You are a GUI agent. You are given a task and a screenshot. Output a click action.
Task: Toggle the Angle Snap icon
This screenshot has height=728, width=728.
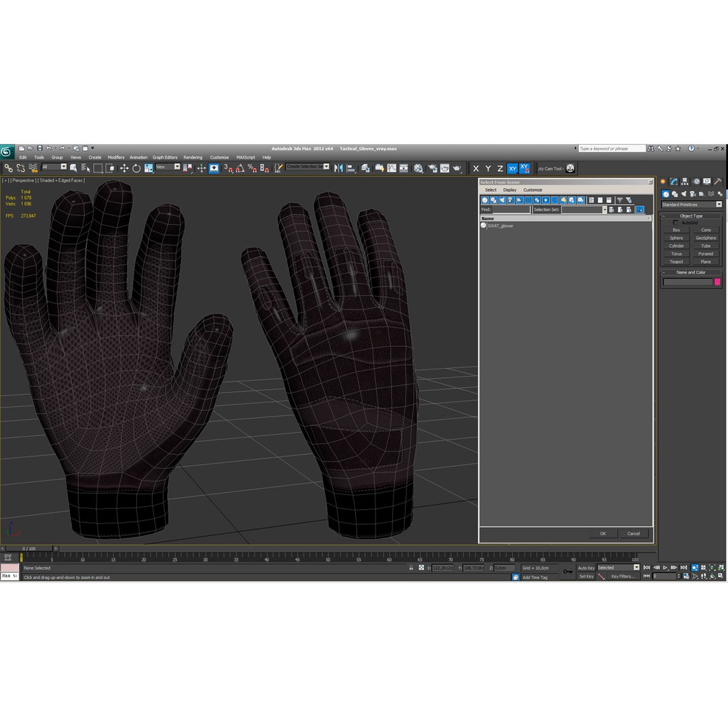click(x=240, y=168)
